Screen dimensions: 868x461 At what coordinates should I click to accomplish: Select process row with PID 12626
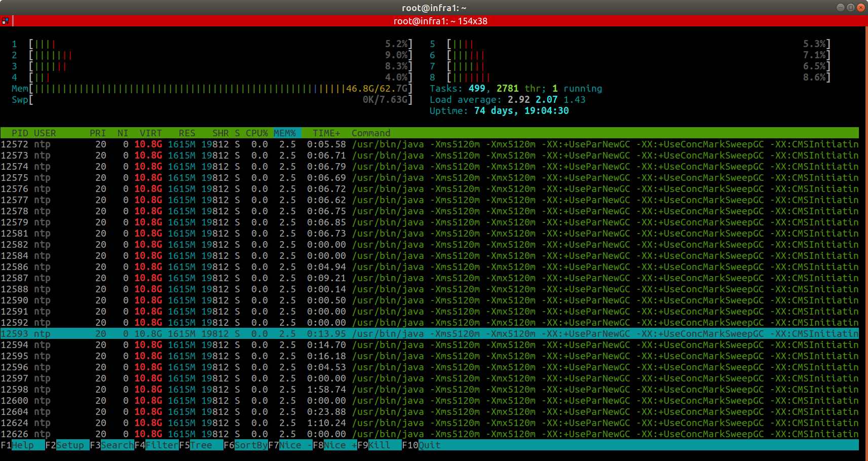430,434
